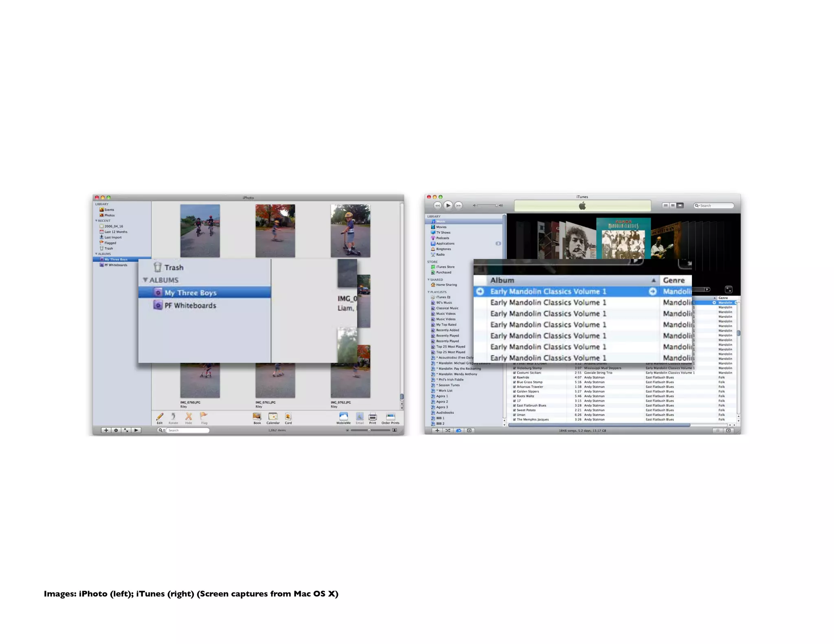Open iTunes Store in sidebar

[443, 267]
